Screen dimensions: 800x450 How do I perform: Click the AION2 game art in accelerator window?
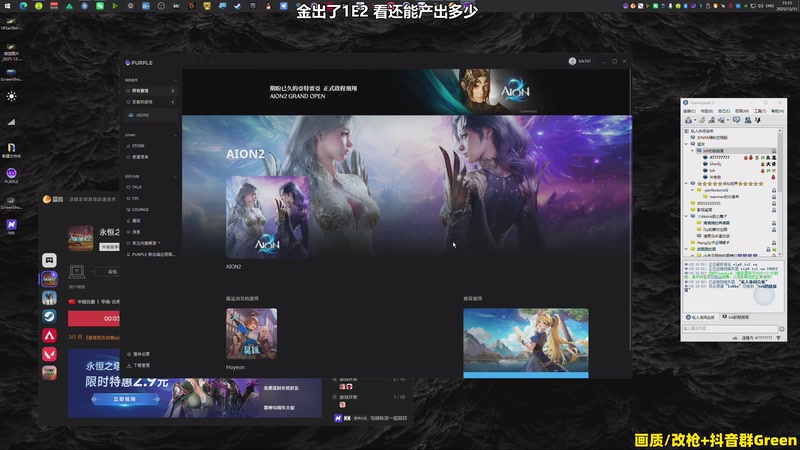81,238
